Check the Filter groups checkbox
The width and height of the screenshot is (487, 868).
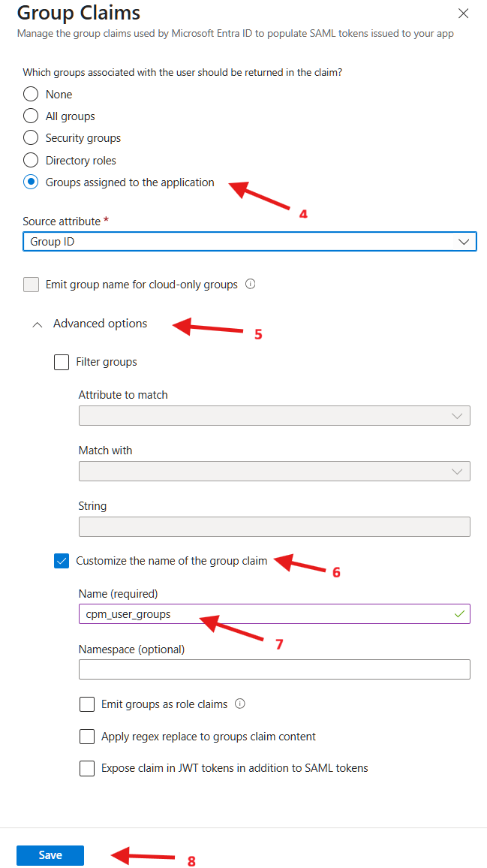(62, 363)
